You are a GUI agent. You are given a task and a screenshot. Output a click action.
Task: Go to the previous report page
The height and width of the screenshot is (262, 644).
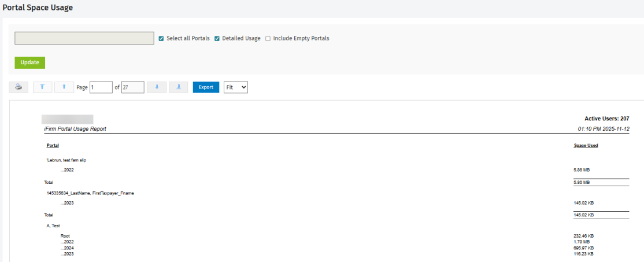[64, 87]
